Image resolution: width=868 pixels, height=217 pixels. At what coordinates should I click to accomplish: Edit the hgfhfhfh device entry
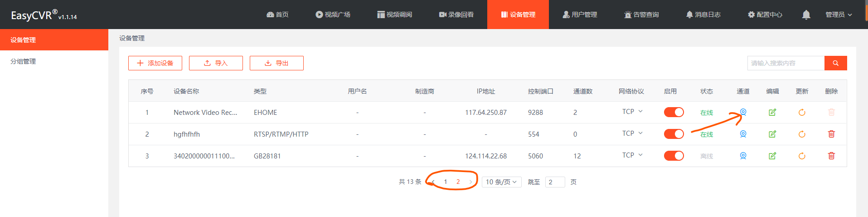click(x=772, y=134)
